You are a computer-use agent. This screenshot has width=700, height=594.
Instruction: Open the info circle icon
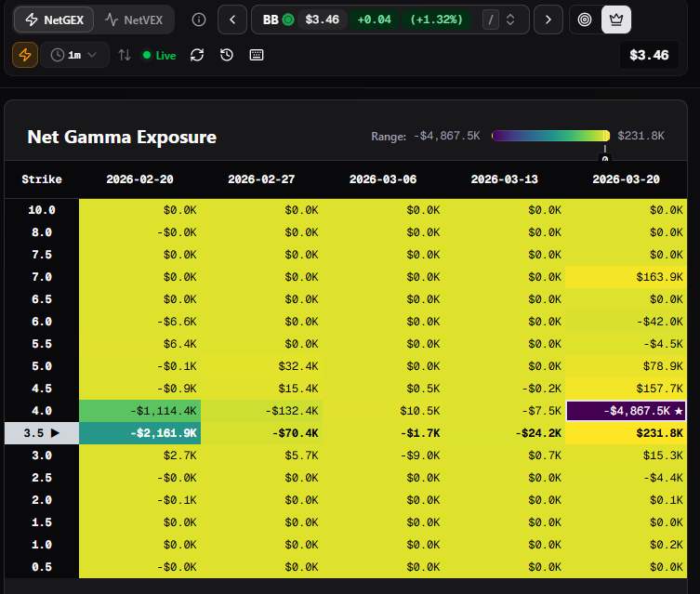(199, 20)
